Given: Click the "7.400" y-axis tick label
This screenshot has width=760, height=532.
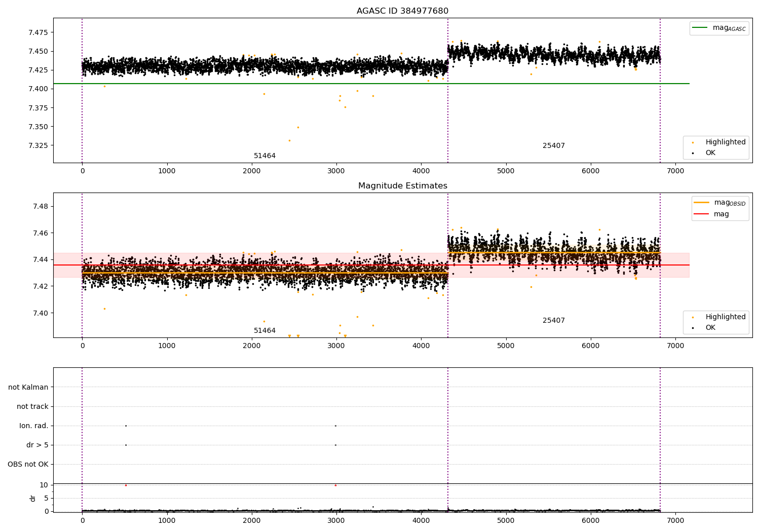Looking at the screenshot, I should (38, 89).
